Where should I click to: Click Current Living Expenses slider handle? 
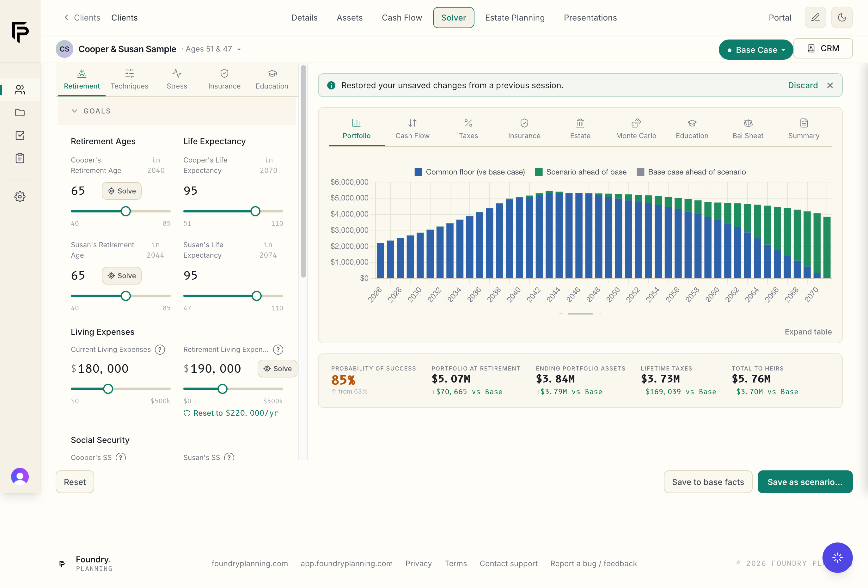(108, 389)
